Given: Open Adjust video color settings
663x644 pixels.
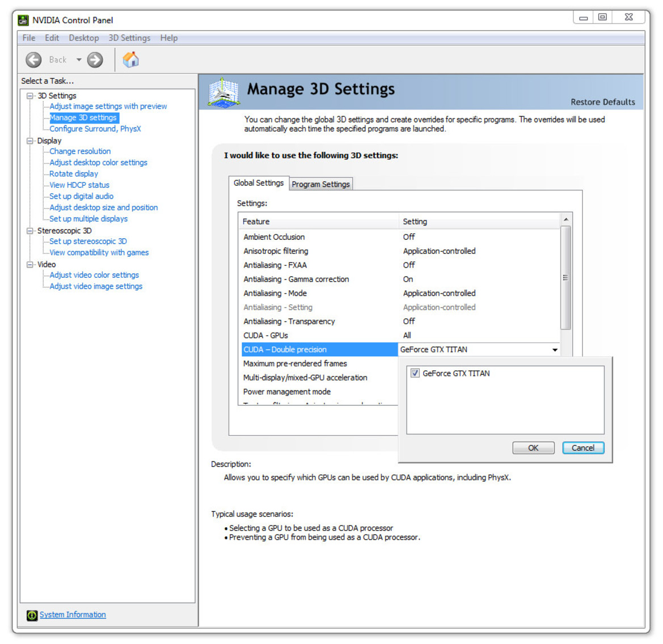Looking at the screenshot, I should (x=94, y=275).
